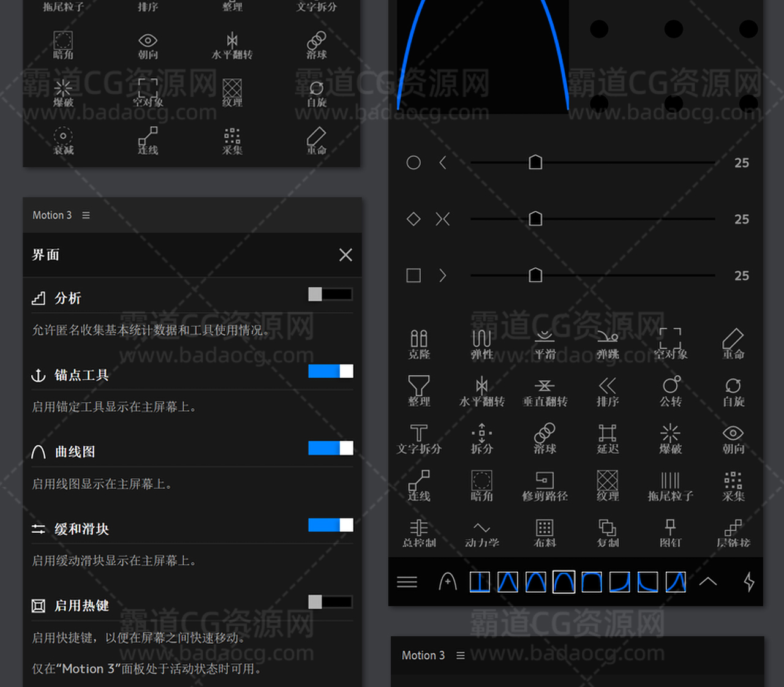
Task: Click the 动力学 dynamics tool
Action: click(481, 533)
